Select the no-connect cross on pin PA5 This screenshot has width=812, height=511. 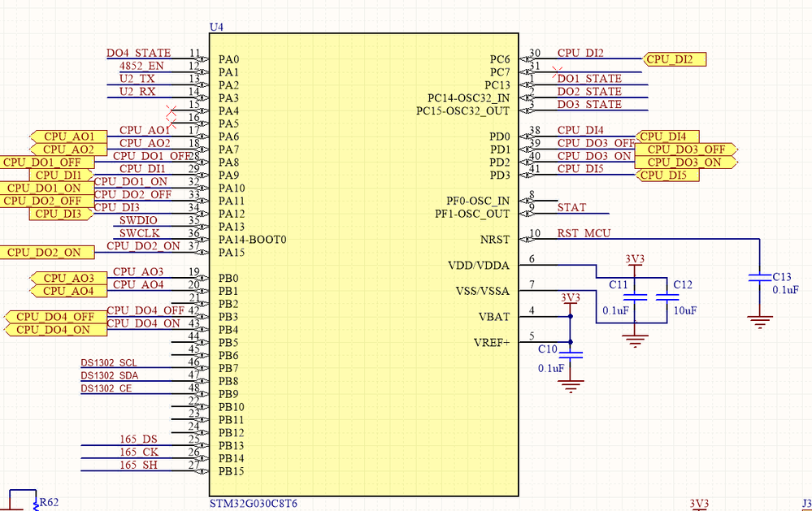[172, 123]
